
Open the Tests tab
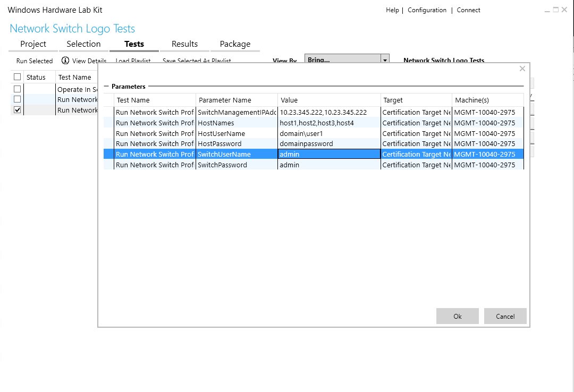coord(134,44)
